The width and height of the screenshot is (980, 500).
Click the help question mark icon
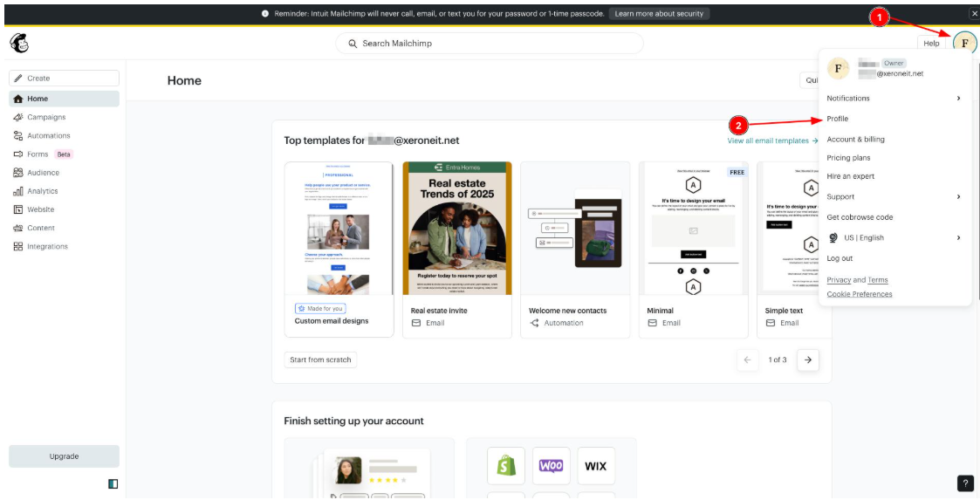tap(966, 483)
